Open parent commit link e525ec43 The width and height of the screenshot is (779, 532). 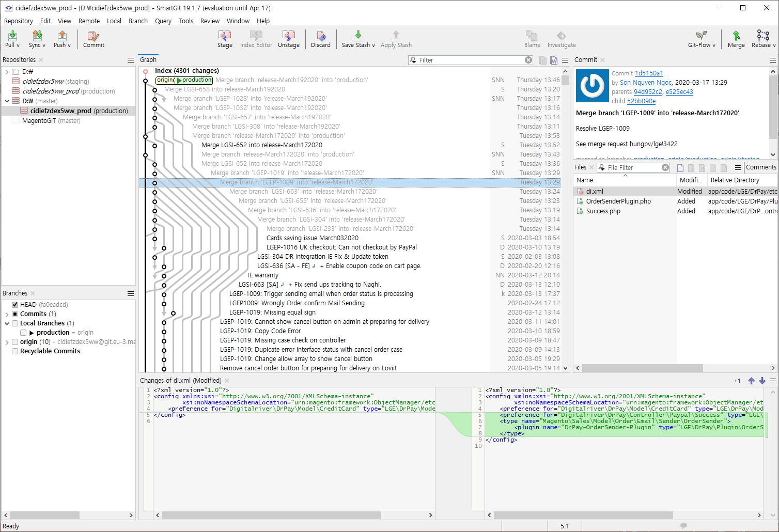[679, 92]
